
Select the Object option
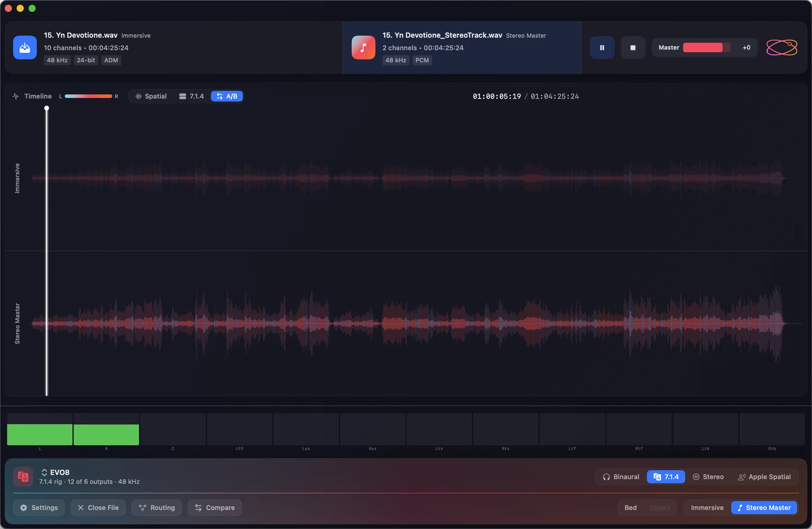pyautogui.click(x=659, y=507)
